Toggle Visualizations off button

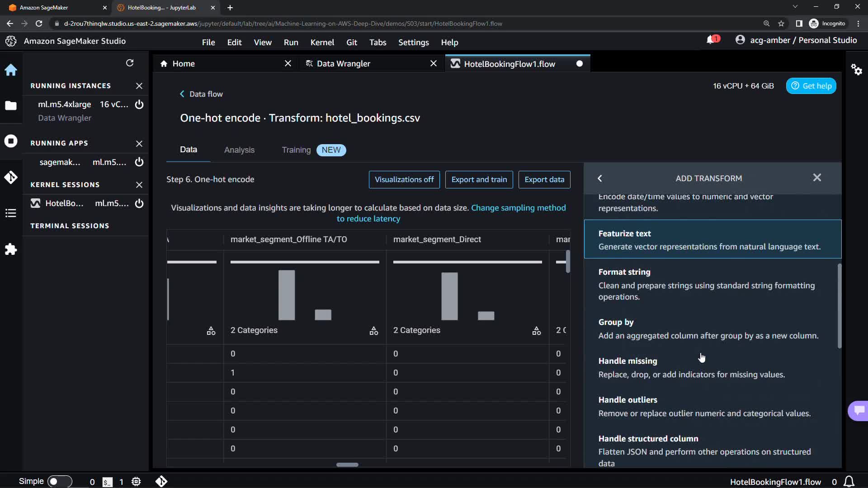(x=404, y=179)
